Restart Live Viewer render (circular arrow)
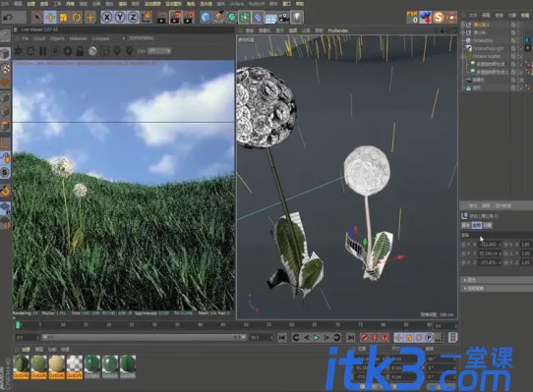 [30, 51]
